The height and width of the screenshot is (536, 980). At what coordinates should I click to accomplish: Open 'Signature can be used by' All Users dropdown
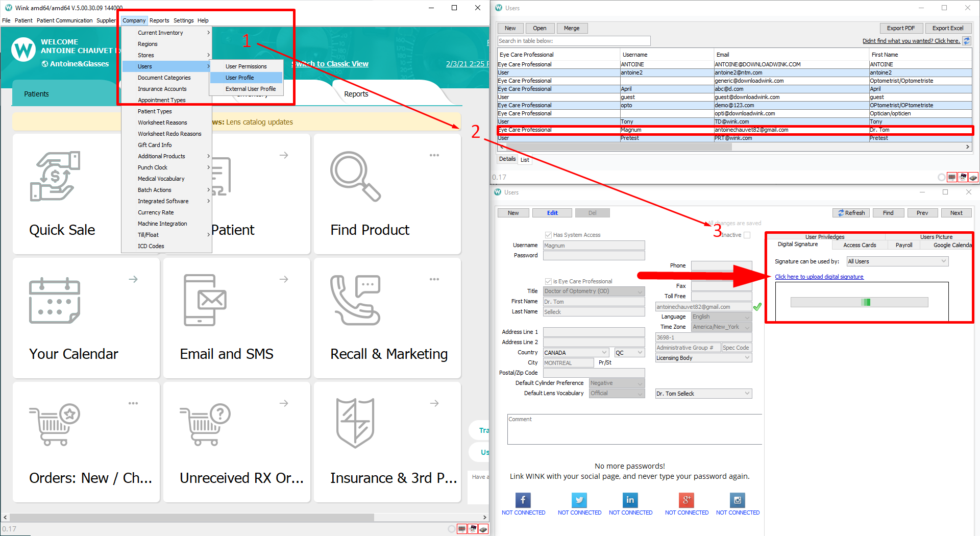pos(897,261)
